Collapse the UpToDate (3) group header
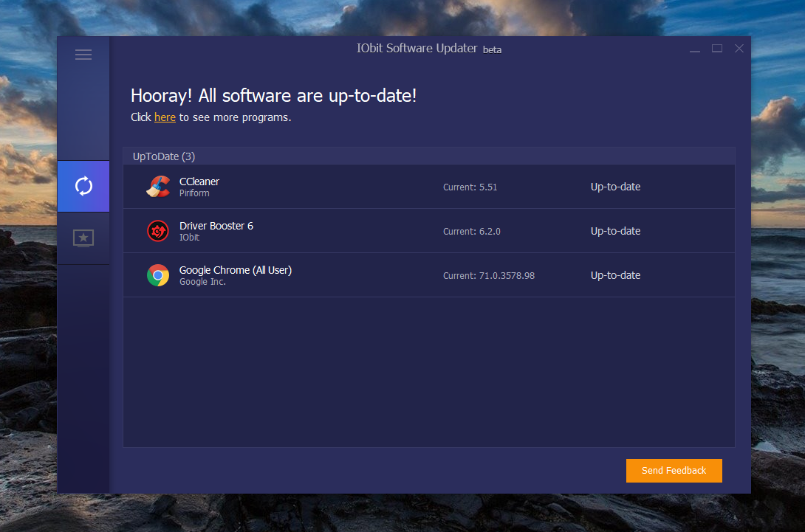The image size is (805, 532). click(164, 156)
